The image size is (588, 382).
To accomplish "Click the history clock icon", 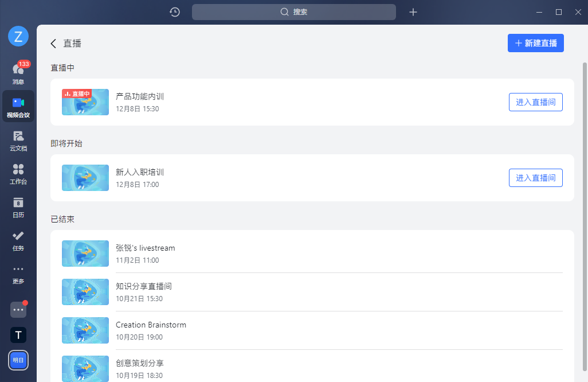I will coord(175,12).
